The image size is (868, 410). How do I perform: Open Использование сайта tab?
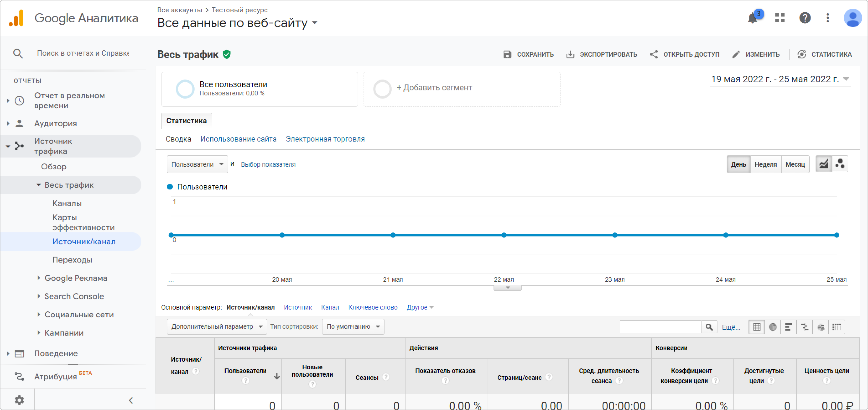click(x=238, y=139)
